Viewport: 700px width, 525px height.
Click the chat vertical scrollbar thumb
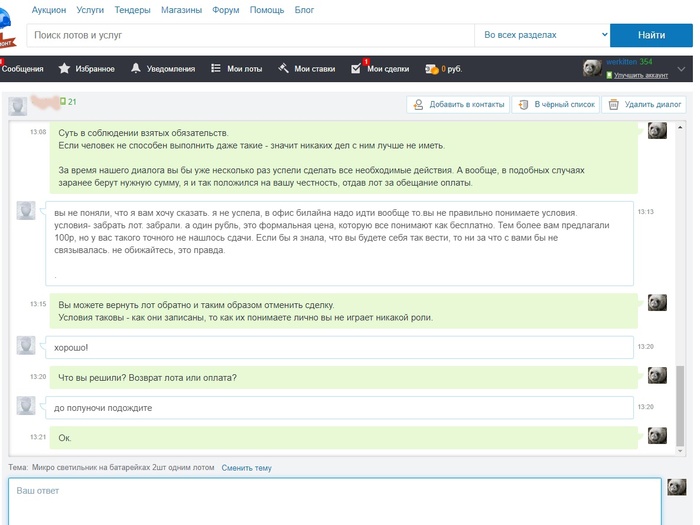[x=680, y=406]
